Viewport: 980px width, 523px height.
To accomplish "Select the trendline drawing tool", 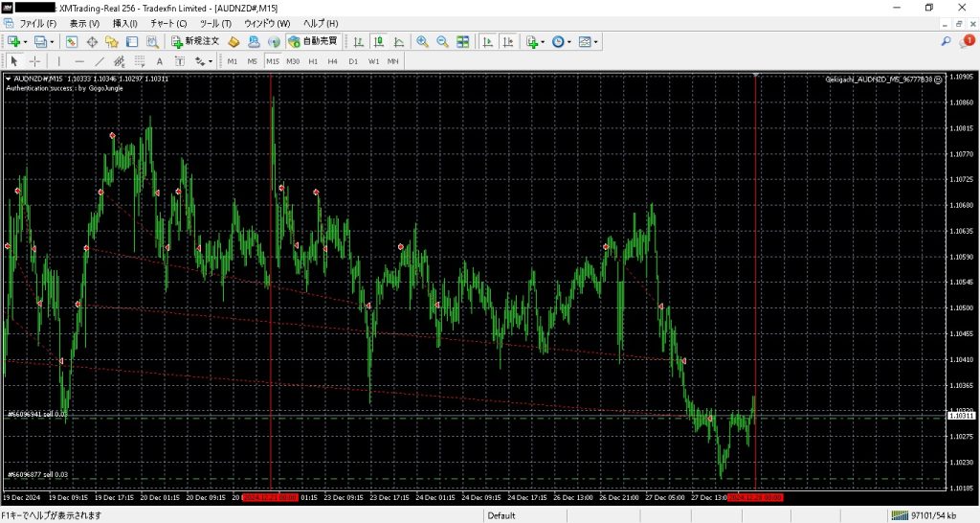I will (99, 61).
